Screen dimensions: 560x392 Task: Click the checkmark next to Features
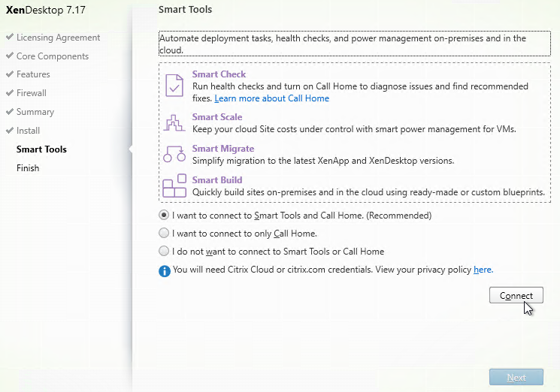click(10, 74)
